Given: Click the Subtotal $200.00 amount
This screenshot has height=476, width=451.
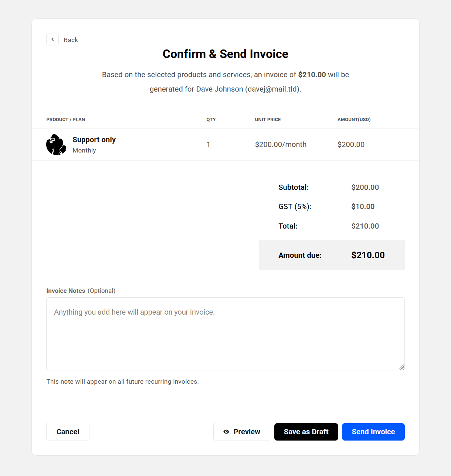Looking at the screenshot, I should [365, 187].
